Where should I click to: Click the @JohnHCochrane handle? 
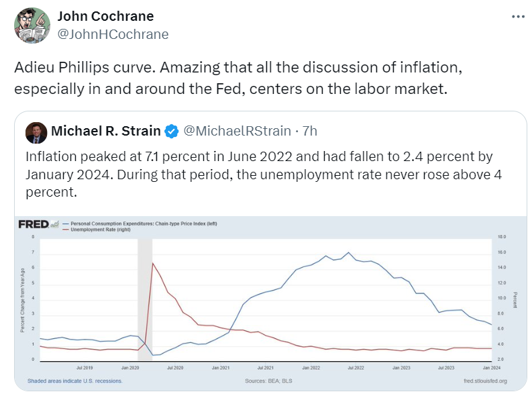click(113, 34)
